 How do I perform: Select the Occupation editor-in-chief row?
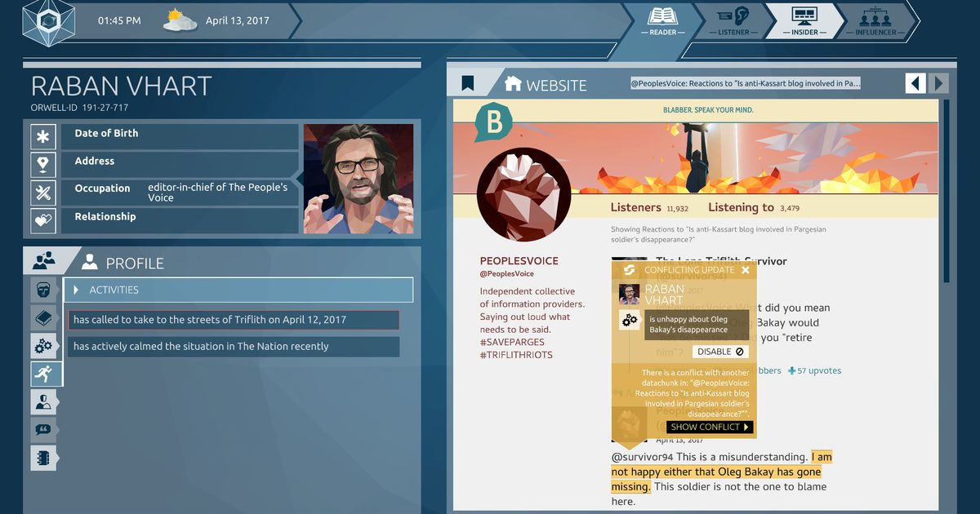pos(179,193)
